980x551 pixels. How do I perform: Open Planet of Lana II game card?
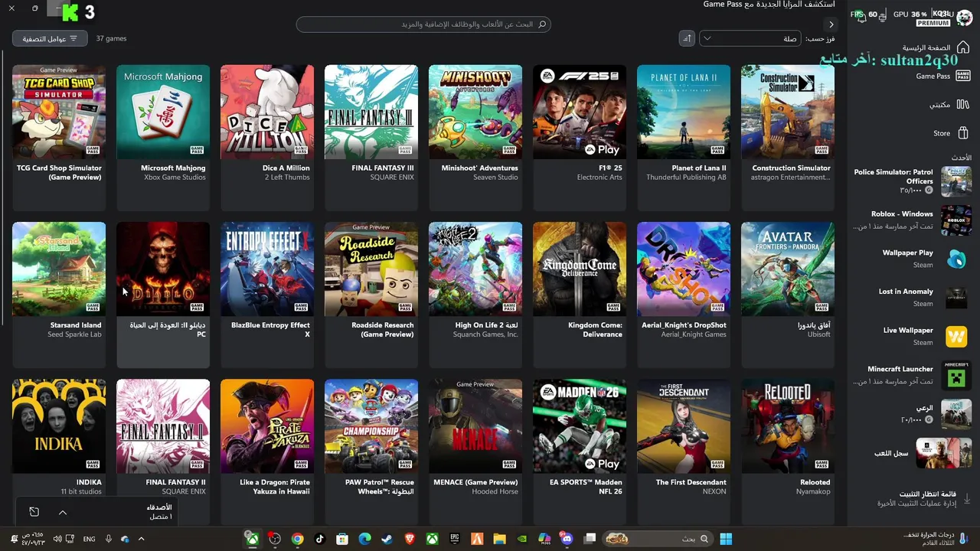[x=684, y=136]
